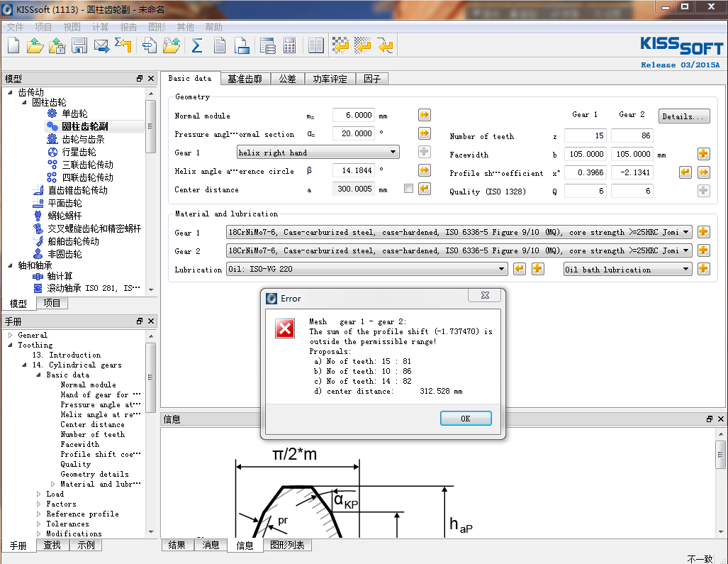This screenshot has width=728, height=564.
Task: Click the sizing arrow button beside Helix angle
Action: pyautogui.click(x=425, y=170)
